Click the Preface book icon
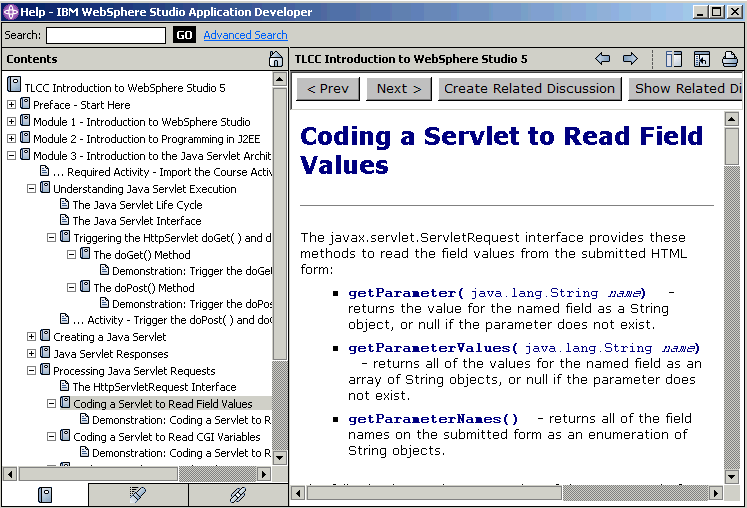The image size is (747, 508). [25, 104]
